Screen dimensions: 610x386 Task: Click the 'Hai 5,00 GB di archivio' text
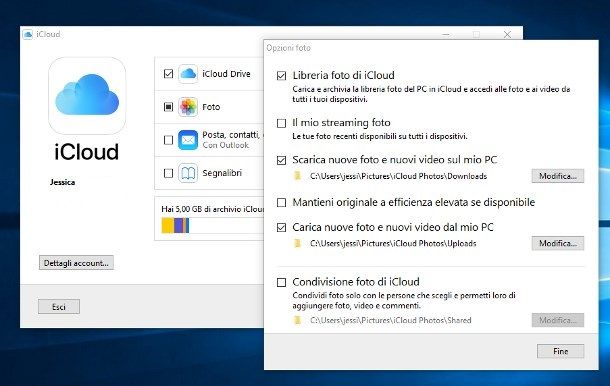click(212, 209)
